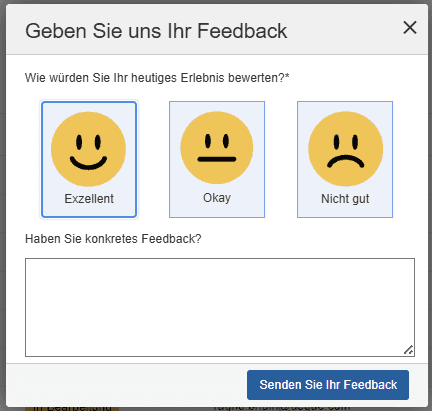Click the Okay text label
Image resolution: width=432 pixels, height=411 pixels.
coord(217,198)
